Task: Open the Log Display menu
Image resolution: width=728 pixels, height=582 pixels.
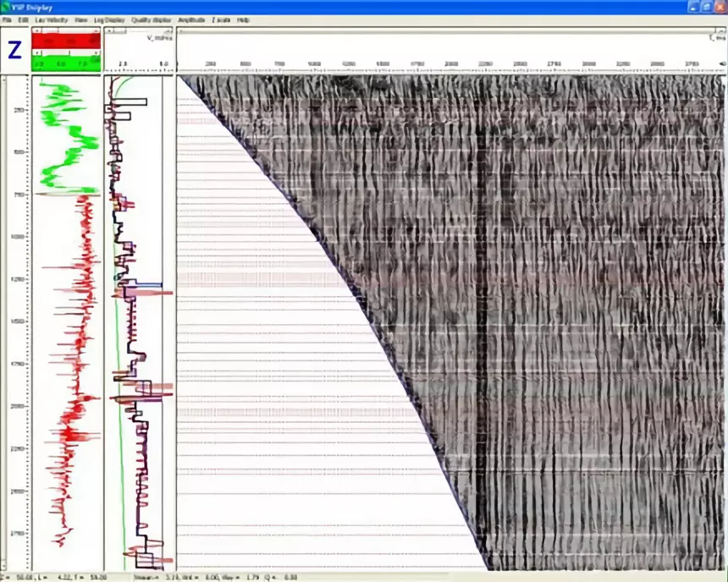Action: 109,20
